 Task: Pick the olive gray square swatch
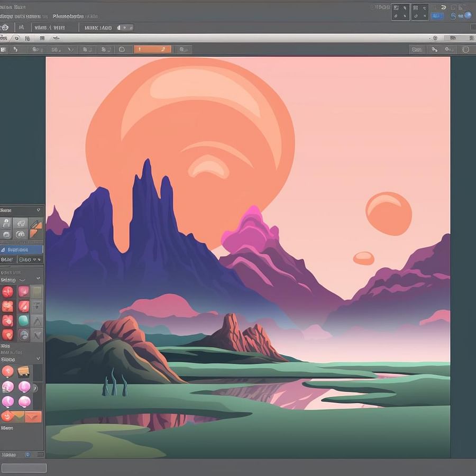point(37,292)
